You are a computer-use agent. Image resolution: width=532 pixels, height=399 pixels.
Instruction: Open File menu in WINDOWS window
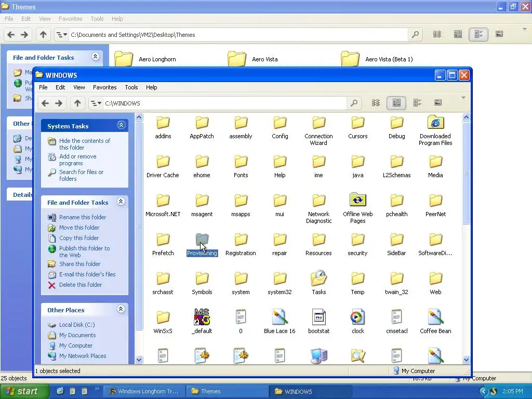click(43, 87)
